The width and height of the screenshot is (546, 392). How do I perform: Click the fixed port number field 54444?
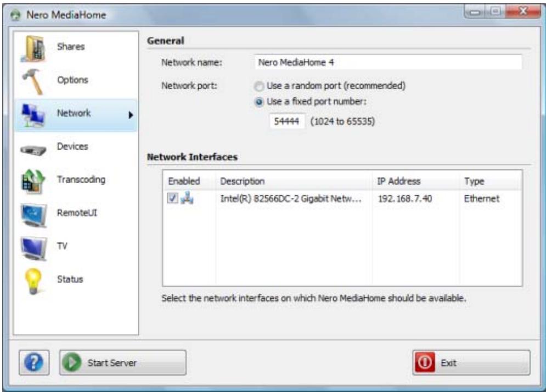coord(287,121)
